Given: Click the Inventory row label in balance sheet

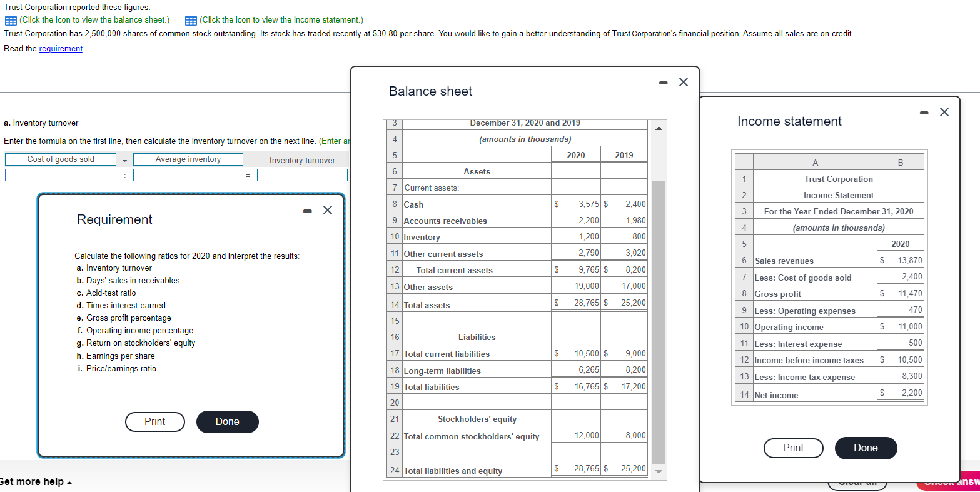Looking at the screenshot, I should [x=422, y=238].
